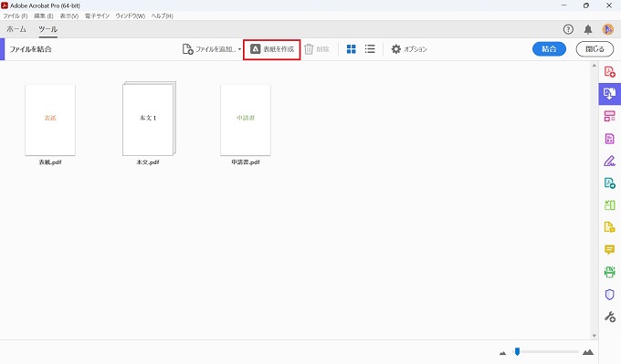Image resolution: width=621 pixels, height=364 pixels.
Task: Open the notifications bell
Action: tap(588, 29)
